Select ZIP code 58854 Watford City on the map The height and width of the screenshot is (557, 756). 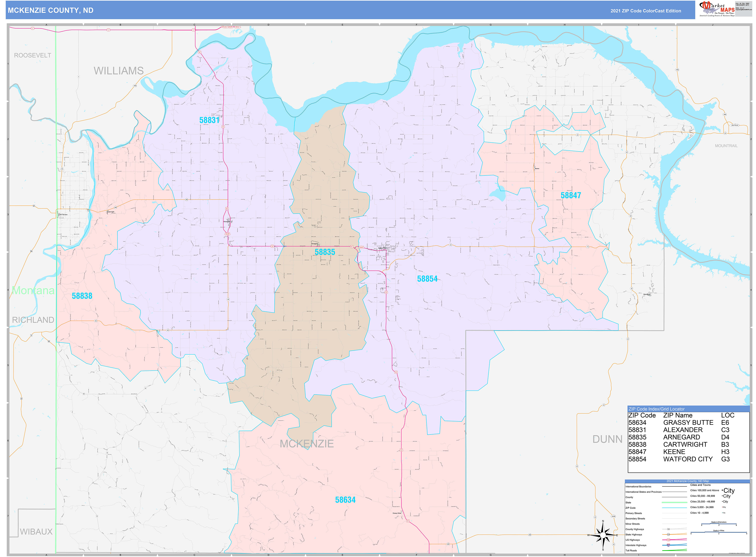pos(427,278)
